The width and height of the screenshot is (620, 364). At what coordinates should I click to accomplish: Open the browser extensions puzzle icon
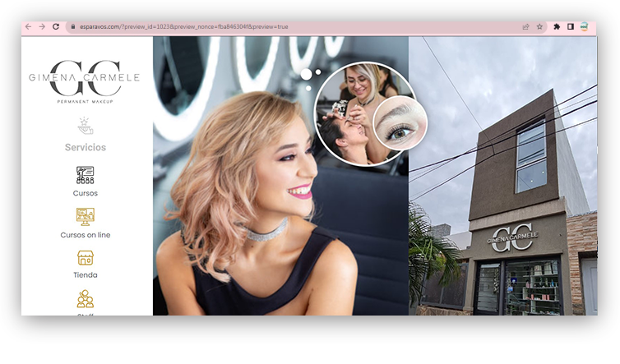(557, 27)
